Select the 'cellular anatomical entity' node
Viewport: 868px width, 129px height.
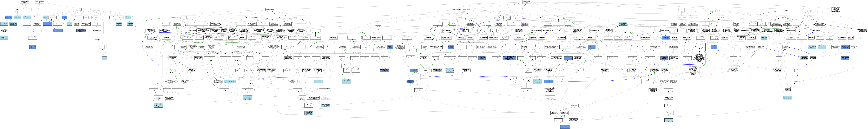point(86,10)
